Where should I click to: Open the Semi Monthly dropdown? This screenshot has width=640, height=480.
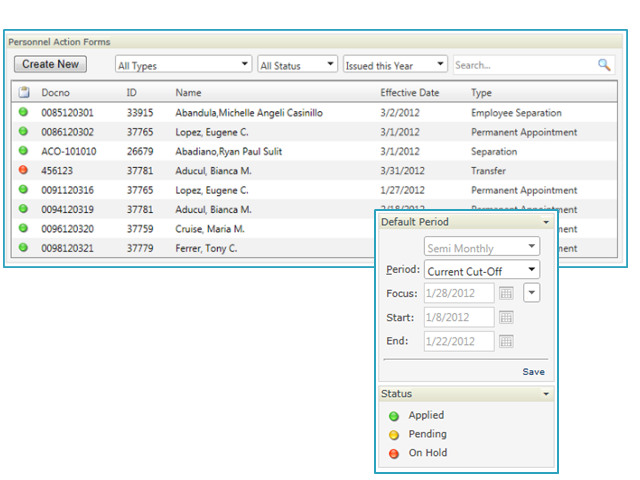click(x=482, y=247)
